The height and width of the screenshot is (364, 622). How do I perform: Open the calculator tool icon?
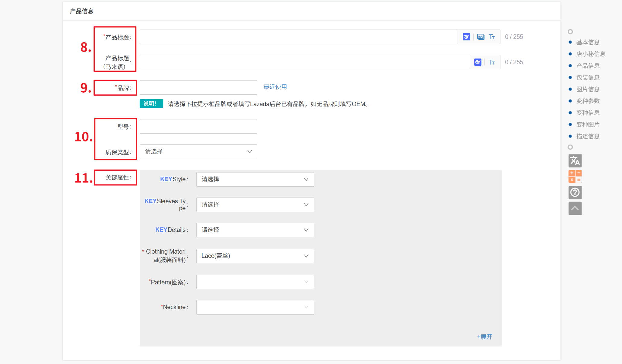click(575, 176)
